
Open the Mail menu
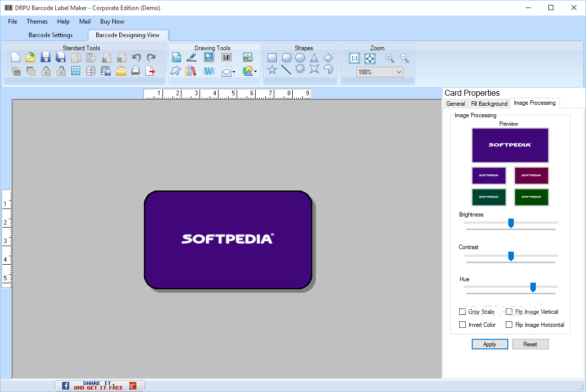point(85,22)
